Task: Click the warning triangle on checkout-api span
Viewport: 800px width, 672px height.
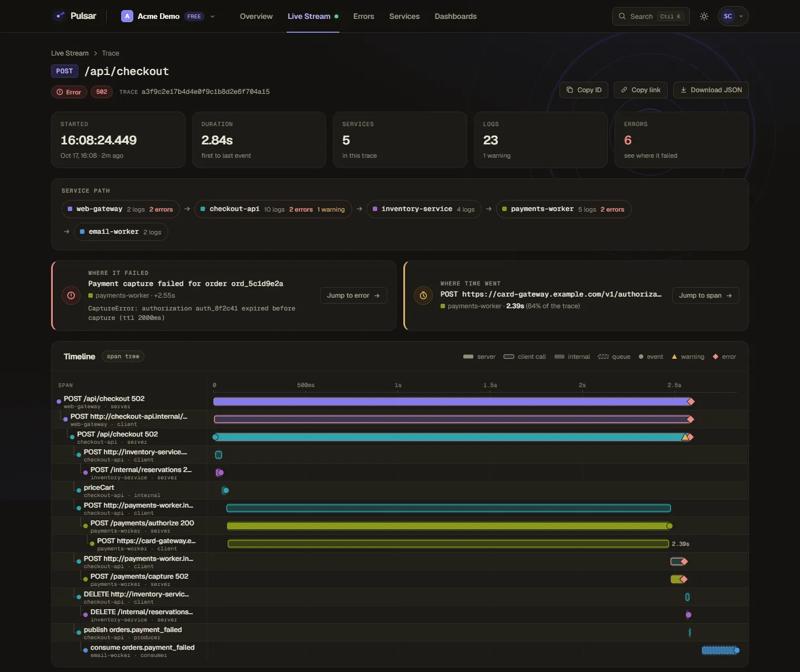Action: tap(685, 437)
